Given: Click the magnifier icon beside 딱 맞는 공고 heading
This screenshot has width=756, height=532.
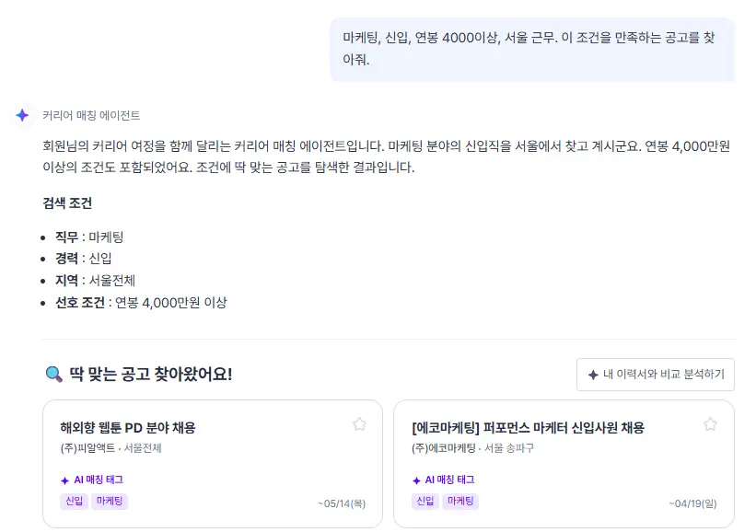Looking at the screenshot, I should [x=53, y=375].
